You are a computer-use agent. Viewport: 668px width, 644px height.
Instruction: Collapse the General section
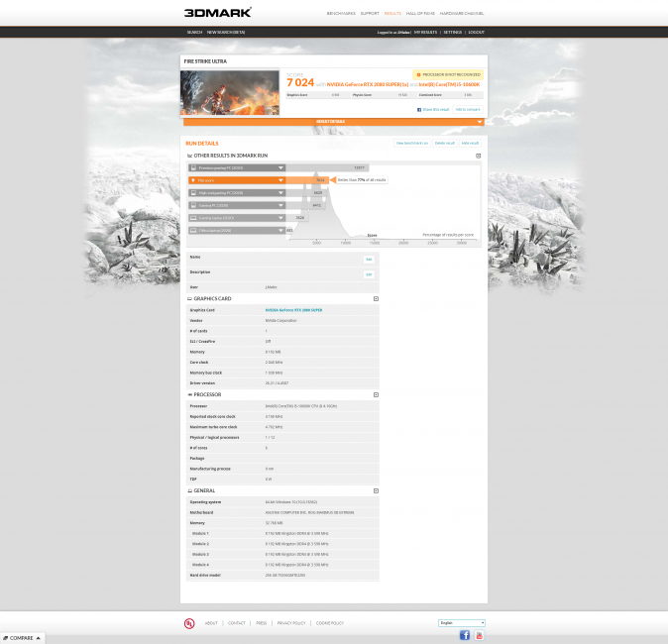(376, 491)
